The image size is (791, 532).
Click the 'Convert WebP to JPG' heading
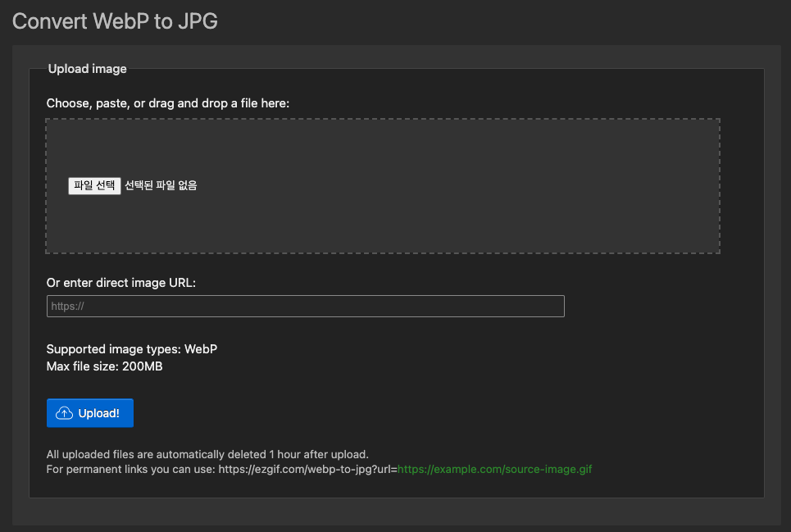point(115,21)
